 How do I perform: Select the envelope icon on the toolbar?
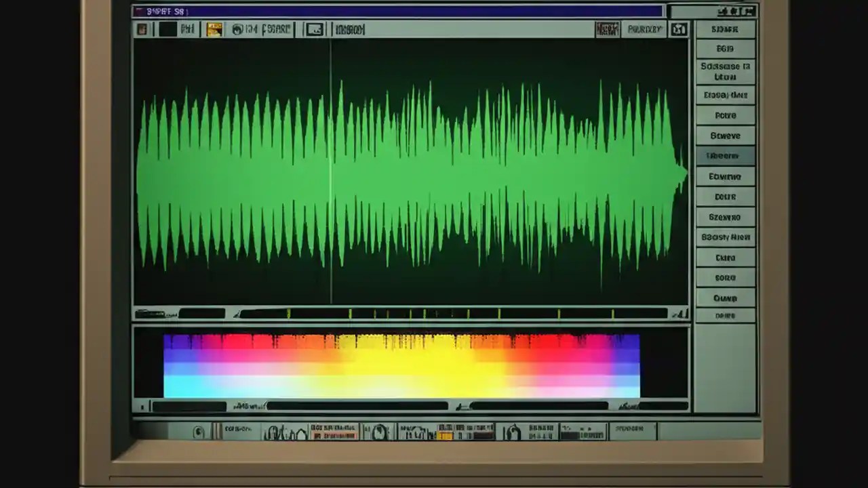tap(314, 28)
